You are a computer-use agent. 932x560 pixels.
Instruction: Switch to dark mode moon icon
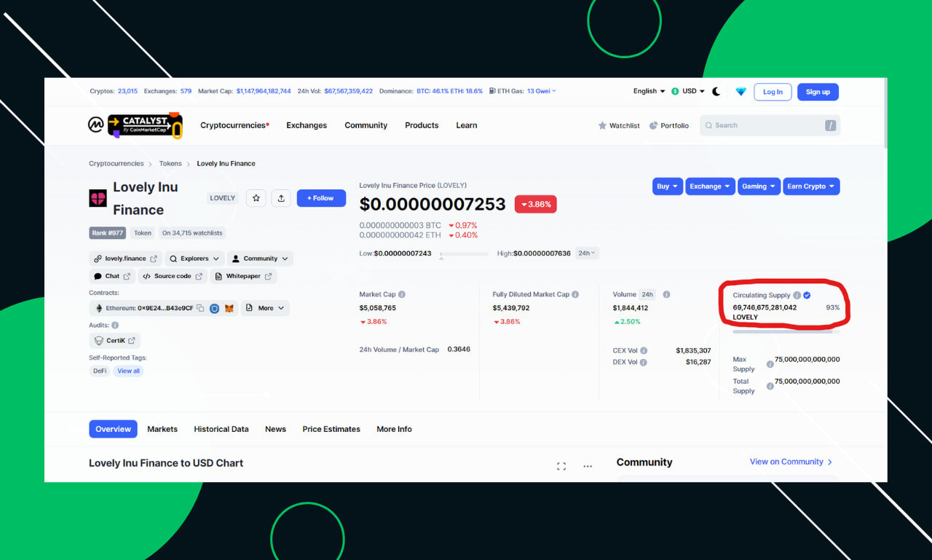click(716, 91)
